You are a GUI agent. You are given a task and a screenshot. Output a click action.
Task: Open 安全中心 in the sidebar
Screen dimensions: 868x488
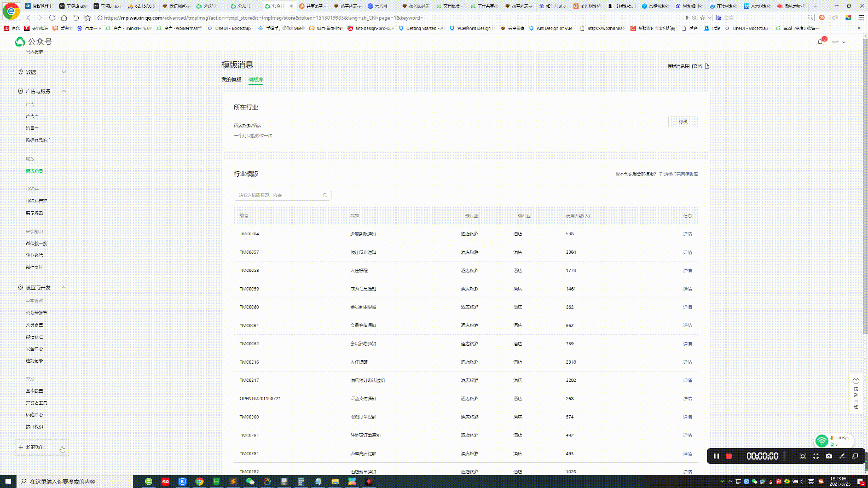pos(34,348)
